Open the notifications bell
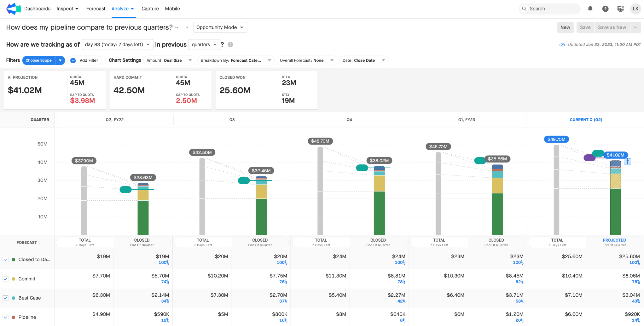644x326 pixels. coord(590,9)
